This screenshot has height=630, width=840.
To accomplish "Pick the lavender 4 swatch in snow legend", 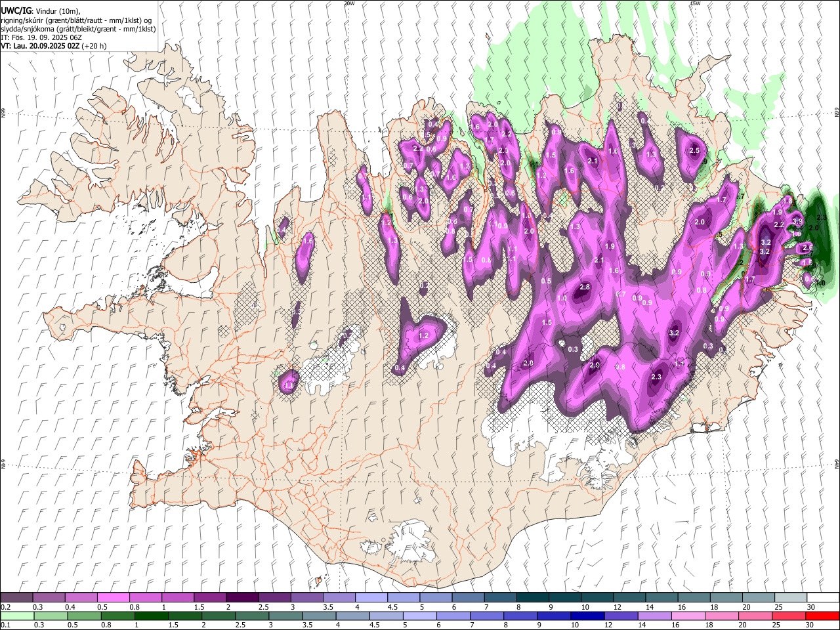I will pyautogui.click(x=371, y=597).
